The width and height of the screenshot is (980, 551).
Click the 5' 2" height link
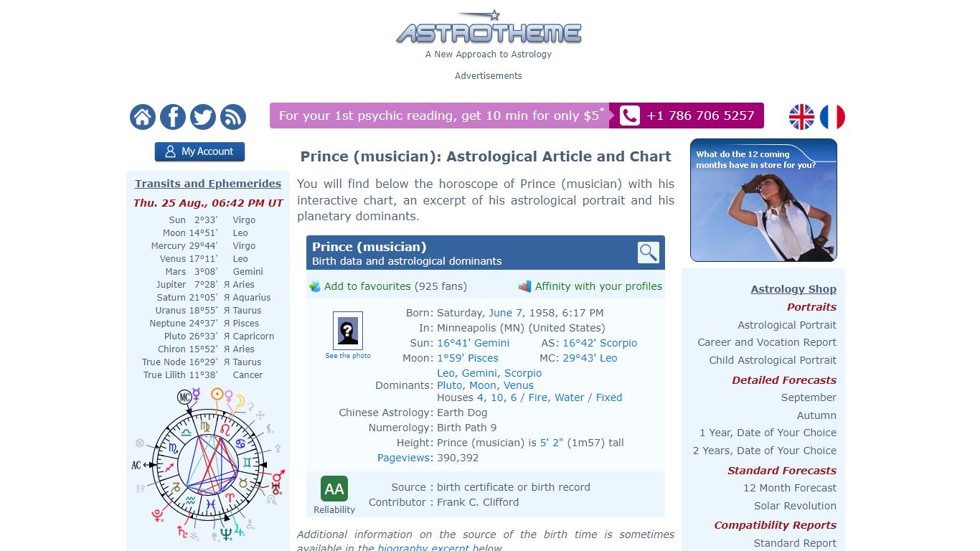tap(552, 443)
